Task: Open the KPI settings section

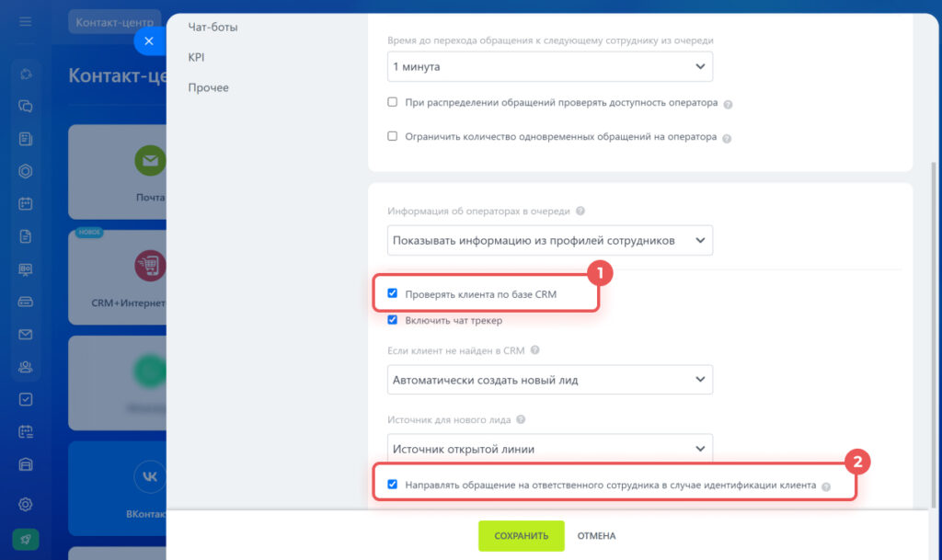Action: point(196,57)
